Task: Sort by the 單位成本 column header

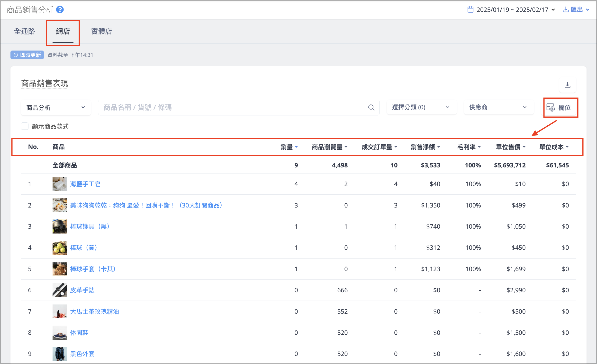Action: click(554, 147)
